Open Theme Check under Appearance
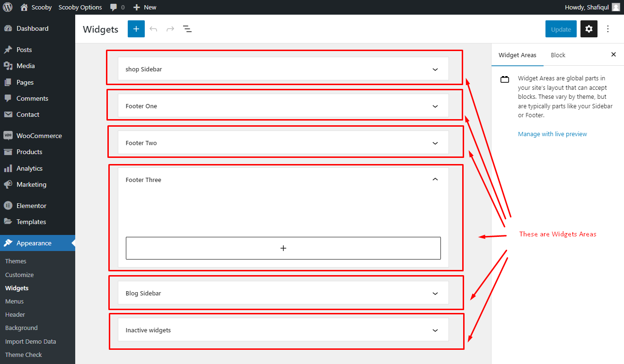Image resolution: width=624 pixels, height=364 pixels. (24, 355)
